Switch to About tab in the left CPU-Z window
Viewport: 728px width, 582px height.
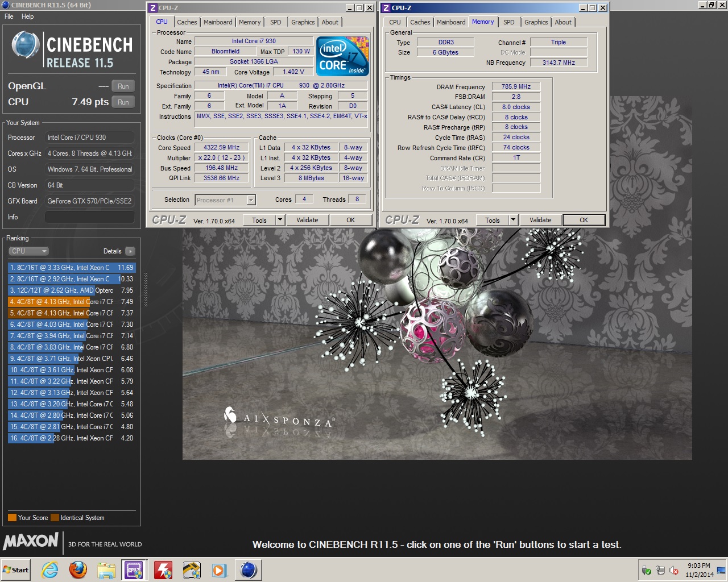point(330,22)
